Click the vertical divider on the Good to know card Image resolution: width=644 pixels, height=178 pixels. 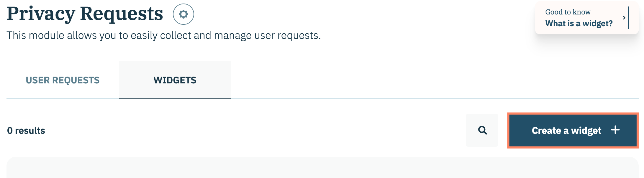(628, 18)
